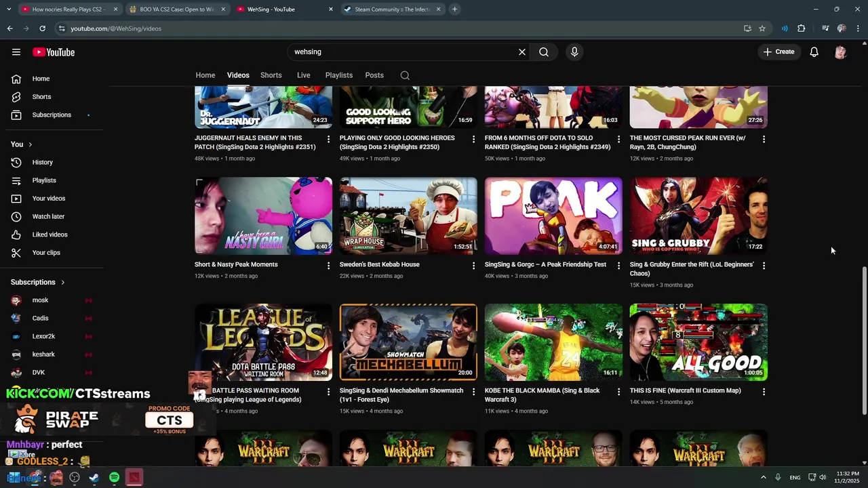Play Kobe Black Mamba thumbnail
Image resolution: width=868 pixels, height=488 pixels.
[x=553, y=342]
